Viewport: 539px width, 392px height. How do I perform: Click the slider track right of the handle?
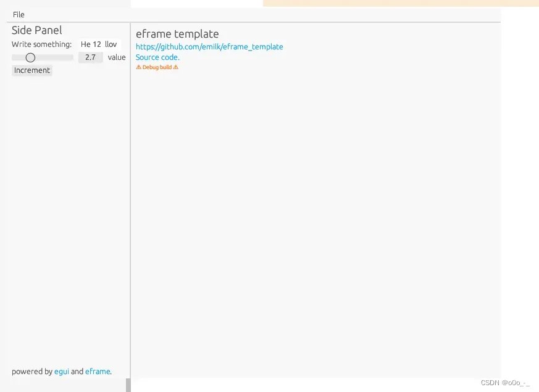tap(56, 57)
